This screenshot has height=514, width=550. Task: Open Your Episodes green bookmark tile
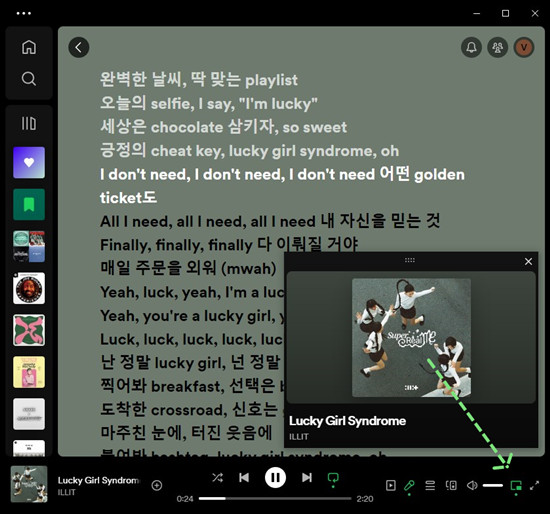(29, 204)
